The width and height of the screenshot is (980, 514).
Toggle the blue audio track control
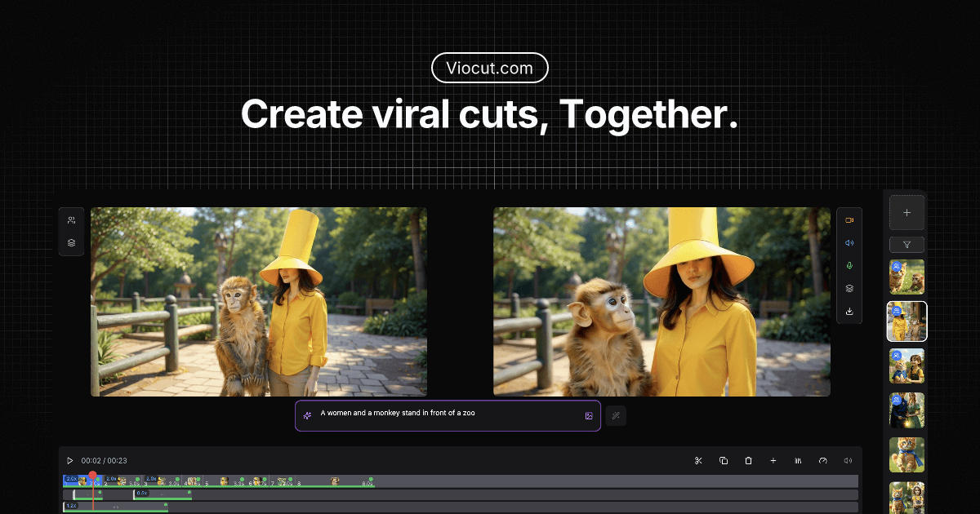click(849, 242)
